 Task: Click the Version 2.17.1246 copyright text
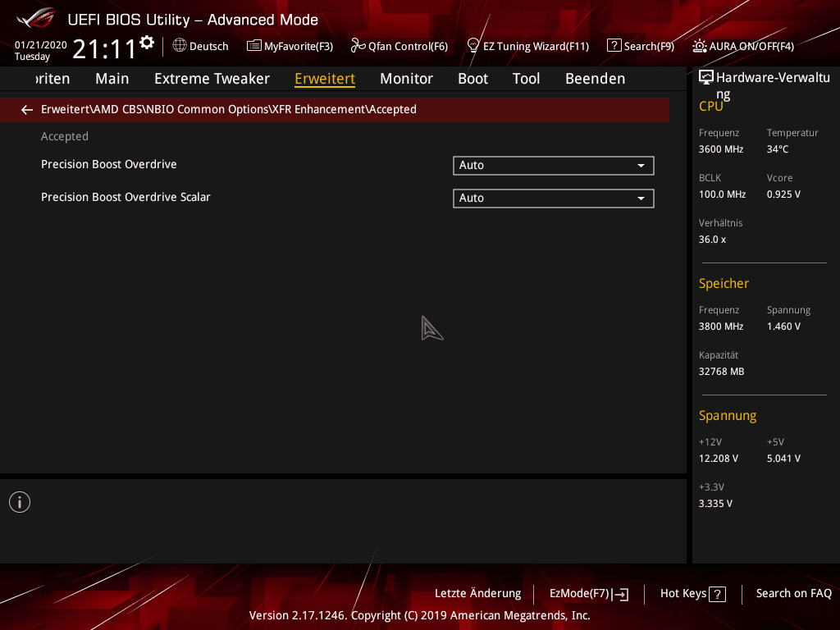click(x=419, y=615)
